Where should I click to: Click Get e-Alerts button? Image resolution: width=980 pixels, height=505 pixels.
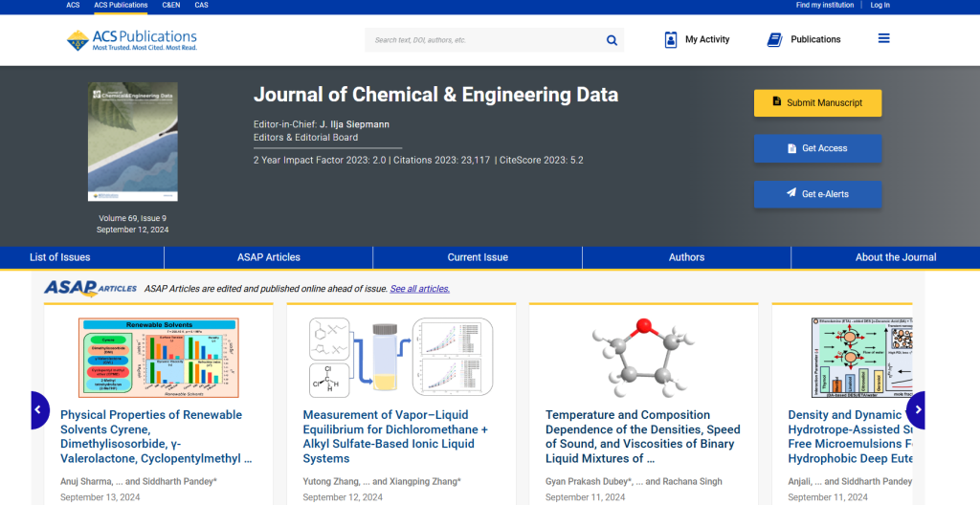click(x=817, y=194)
